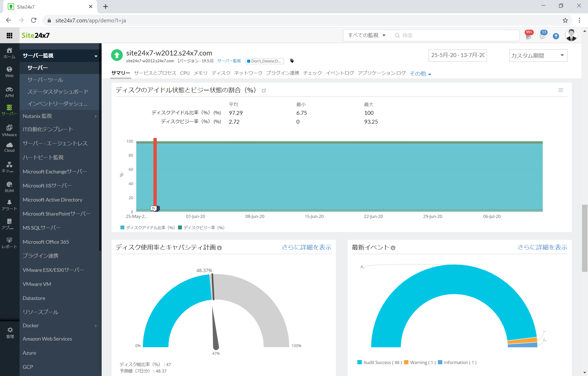
Task: Click the date range field 25-5月-20
Action: click(458, 55)
